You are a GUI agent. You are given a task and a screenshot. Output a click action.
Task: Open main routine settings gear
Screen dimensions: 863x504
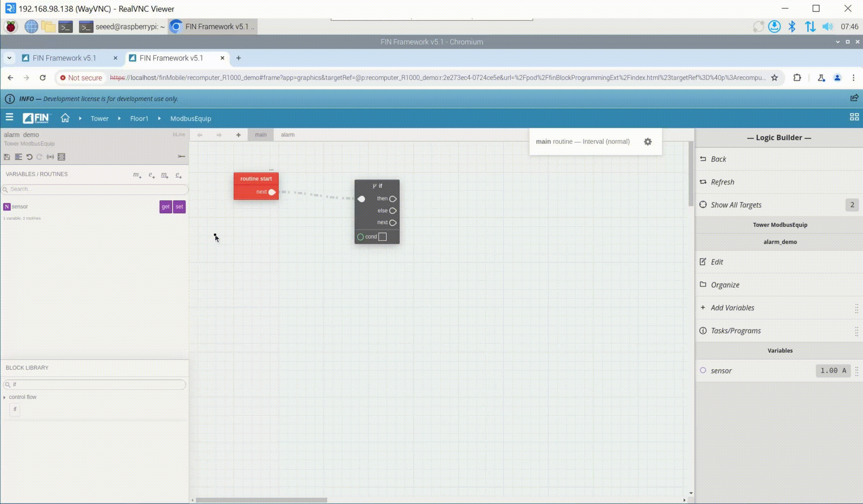(648, 142)
